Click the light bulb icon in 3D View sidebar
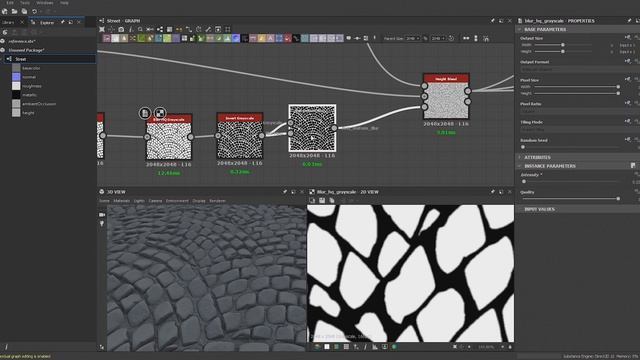640x360 pixels. 102,224
